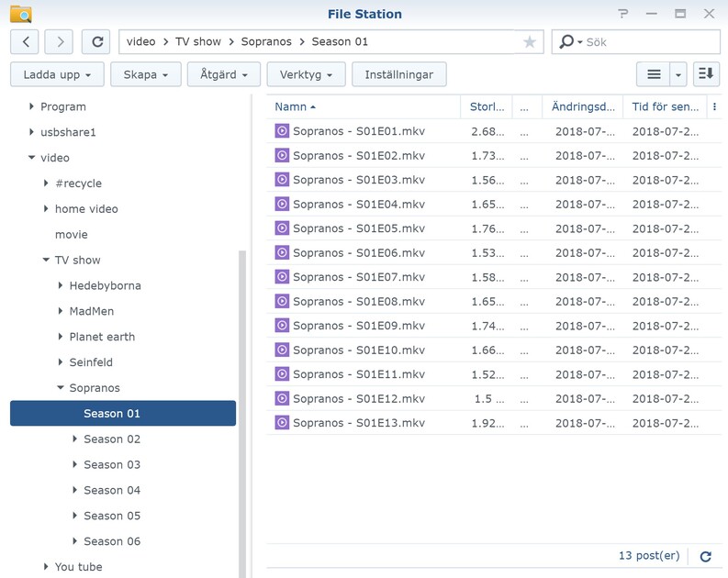Switch to list view mode icon
Image resolution: width=728 pixels, height=578 pixels.
pyautogui.click(x=653, y=74)
